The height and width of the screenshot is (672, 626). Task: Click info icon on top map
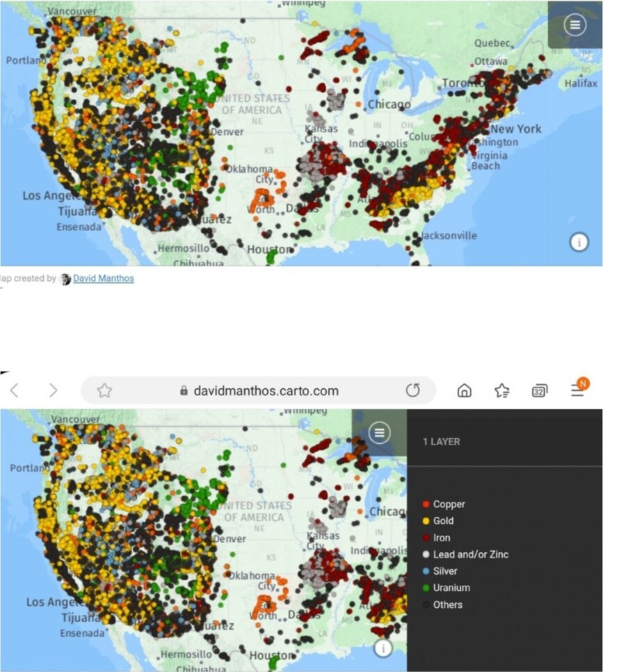(579, 242)
